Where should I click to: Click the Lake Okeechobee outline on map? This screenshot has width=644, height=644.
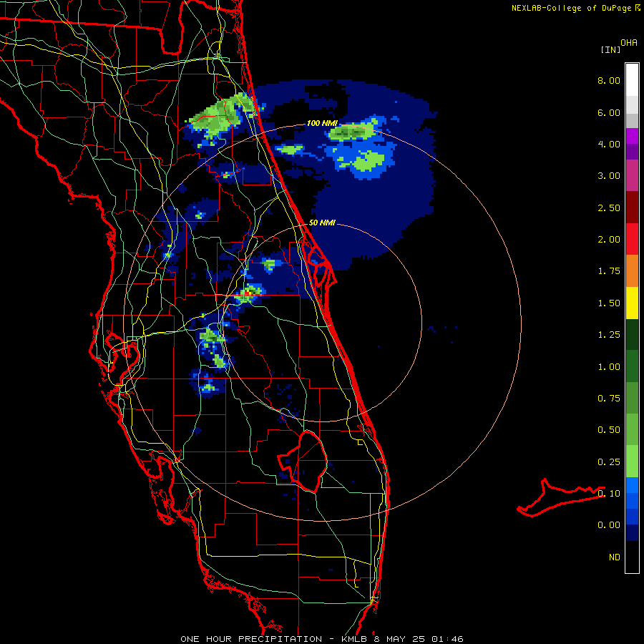(x=304, y=462)
